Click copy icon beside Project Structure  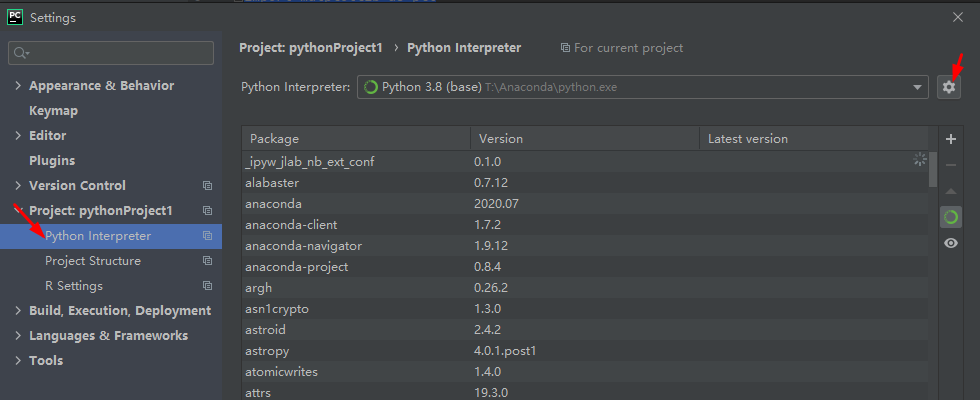[x=207, y=261]
